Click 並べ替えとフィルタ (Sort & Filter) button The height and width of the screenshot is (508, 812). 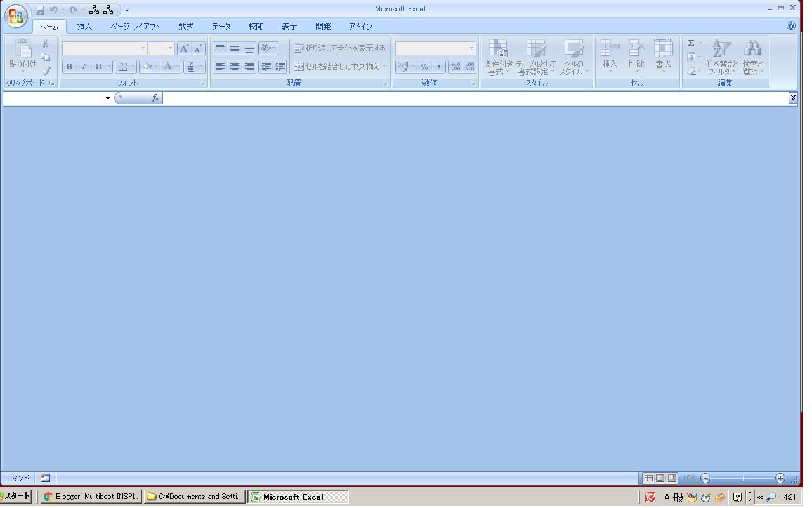pyautogui.click(x=722, y=57)
